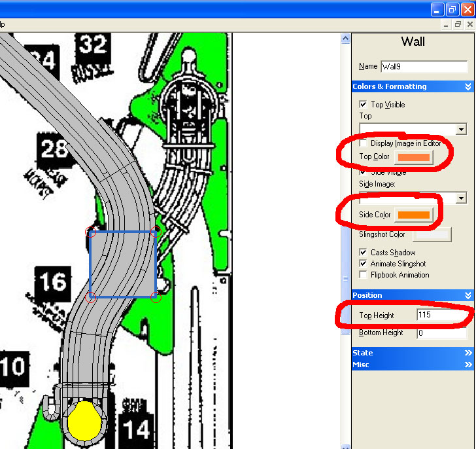The width and height of the screenshot is (476, 449).
Task: Open the Top image dropdown
Action: click(462, 130)
